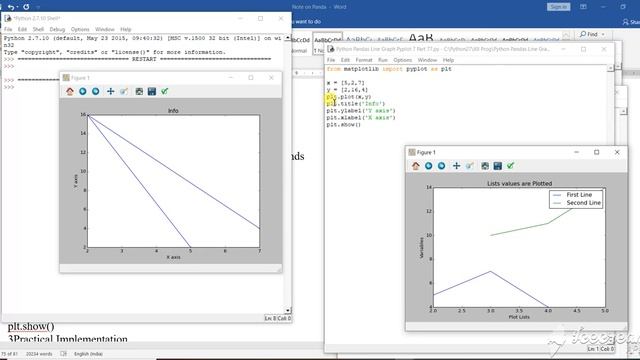Image resolution: width=640 pixels, height=360 pixels.
Task: Click Forward arrow in right Figure 1 toolbar
Action: (x=441, y=166)
